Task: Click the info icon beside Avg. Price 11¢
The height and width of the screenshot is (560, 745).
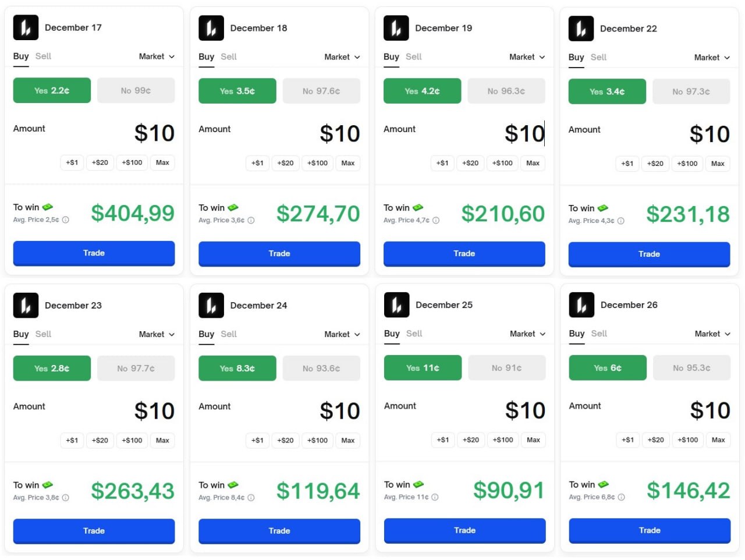Action: click(x=435, y=497)
